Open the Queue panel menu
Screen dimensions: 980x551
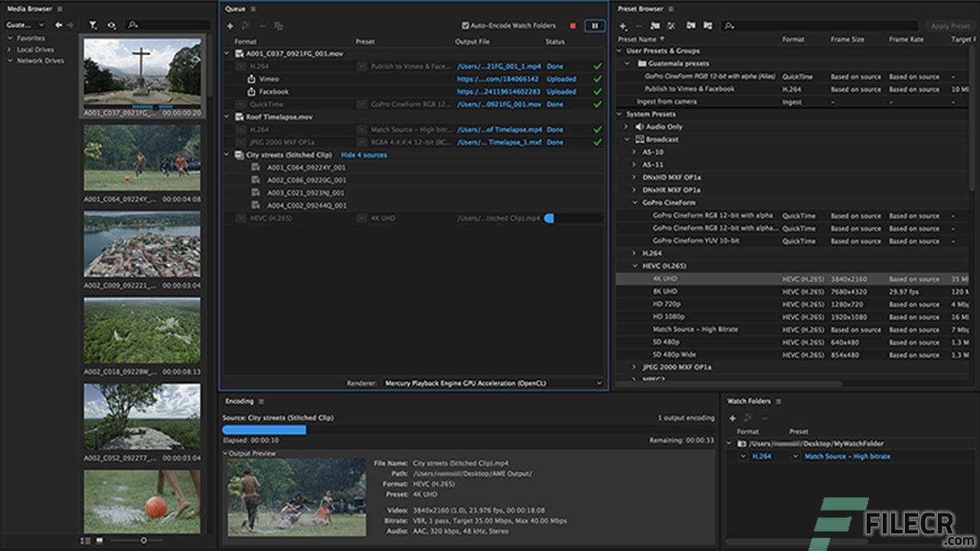point(254,8)
